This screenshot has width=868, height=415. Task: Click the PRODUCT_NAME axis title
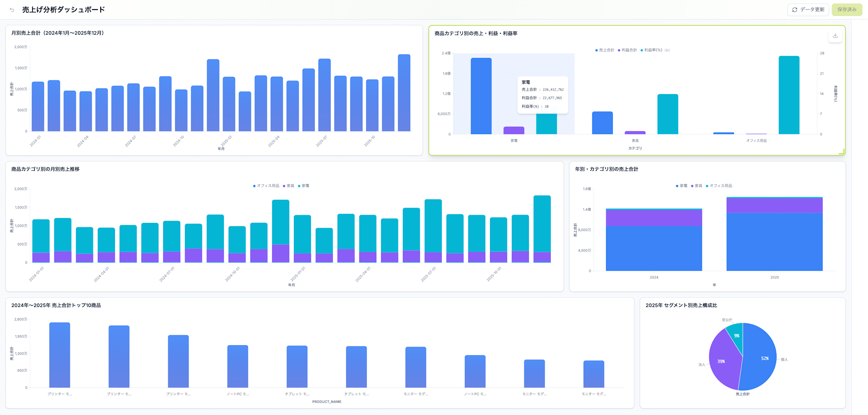tap(327, 402)
